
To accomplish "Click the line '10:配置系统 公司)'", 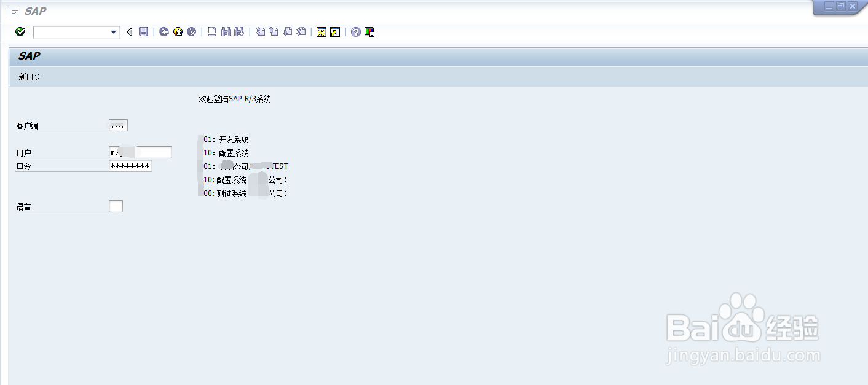I will tap(245, 180).
